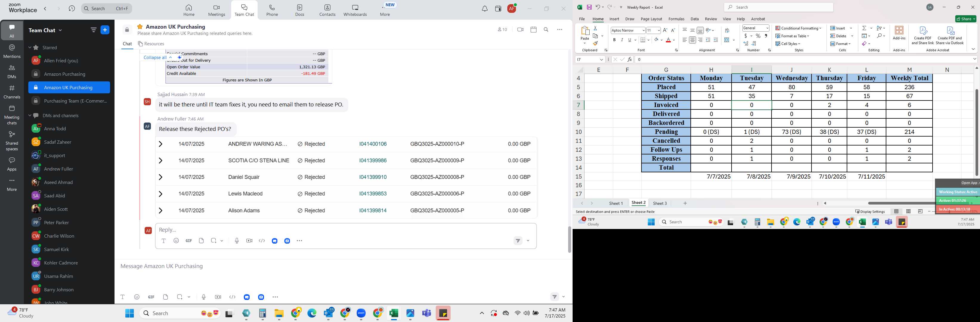Expand the Lewis Macleod PO row
This screenshot has height=322, width=980.
(160, 194)
